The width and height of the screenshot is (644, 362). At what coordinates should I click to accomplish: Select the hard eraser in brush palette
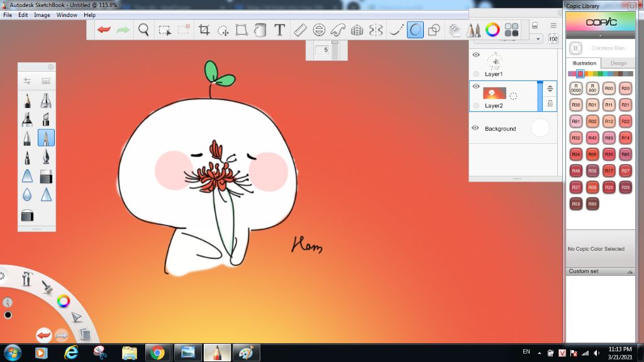46,177
